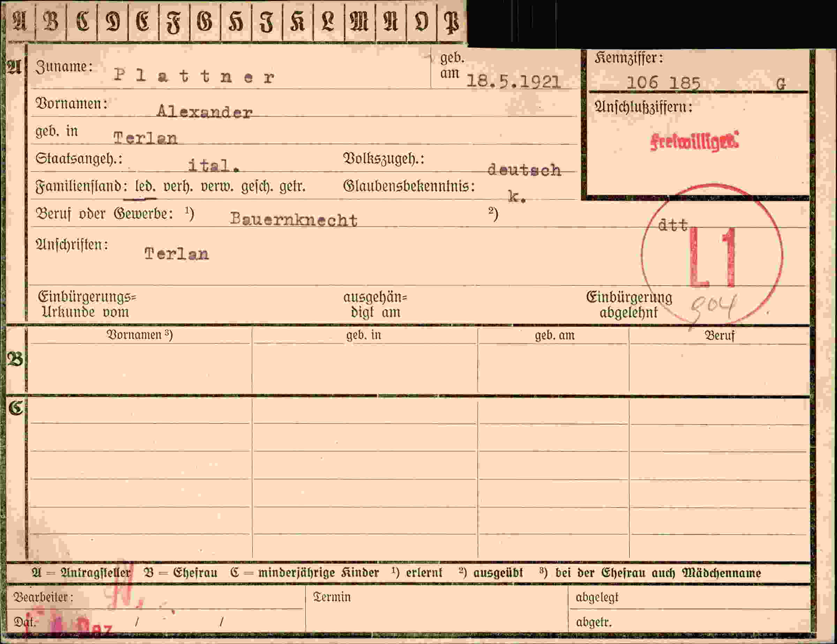The height and width of the screenshot is (644, 837).
Task: Click the Fraktur "L" alphabet tab
Action: click(328, 21)
